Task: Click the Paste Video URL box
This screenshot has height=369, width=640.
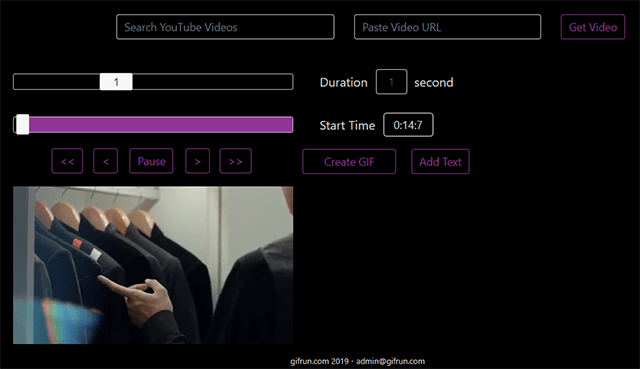Action: point(447,27)
